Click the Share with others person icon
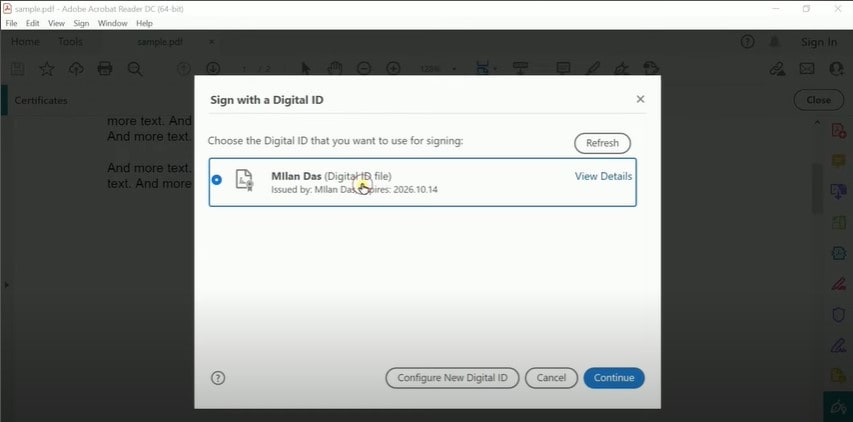Viewport: 853px width, 422px height. tap(836, 69)
